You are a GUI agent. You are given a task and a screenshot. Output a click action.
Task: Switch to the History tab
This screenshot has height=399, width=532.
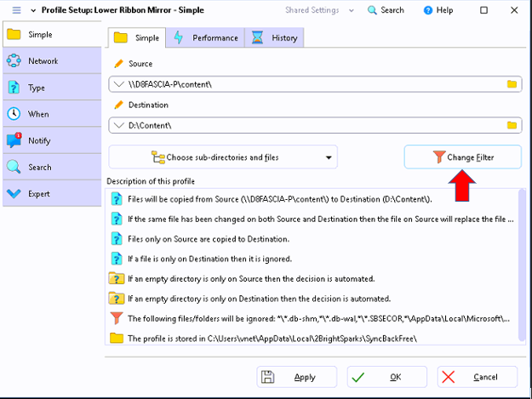(x=275, y=38)
